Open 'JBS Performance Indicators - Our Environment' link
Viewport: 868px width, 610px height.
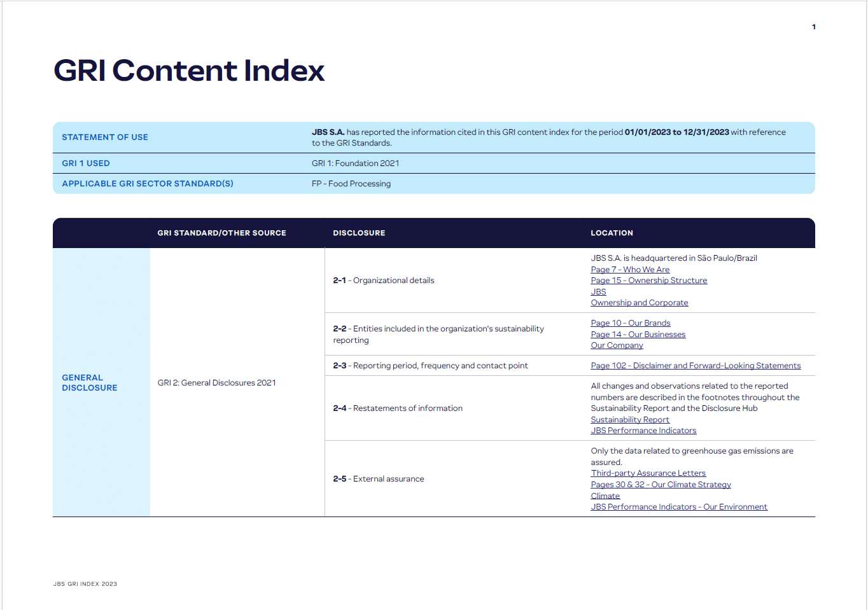click(679, 507)
